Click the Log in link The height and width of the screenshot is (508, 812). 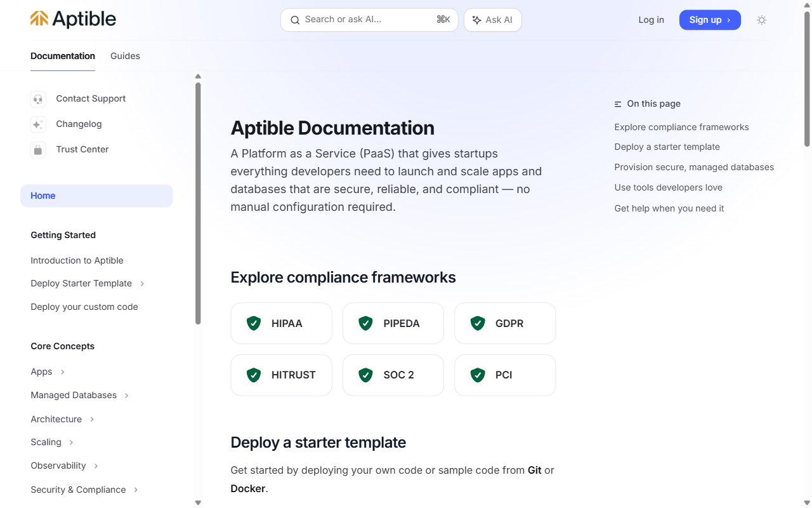pyautogui.click(x=651, y=20)
